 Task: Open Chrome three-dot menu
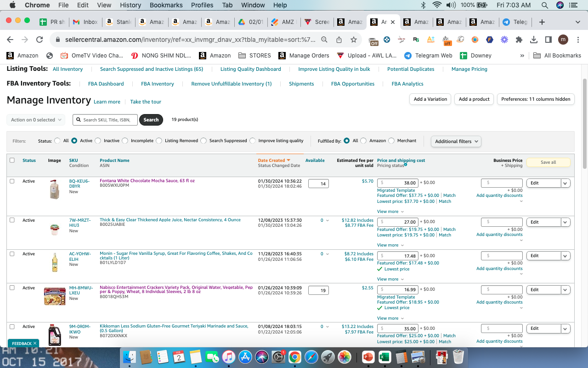point(577,40)
